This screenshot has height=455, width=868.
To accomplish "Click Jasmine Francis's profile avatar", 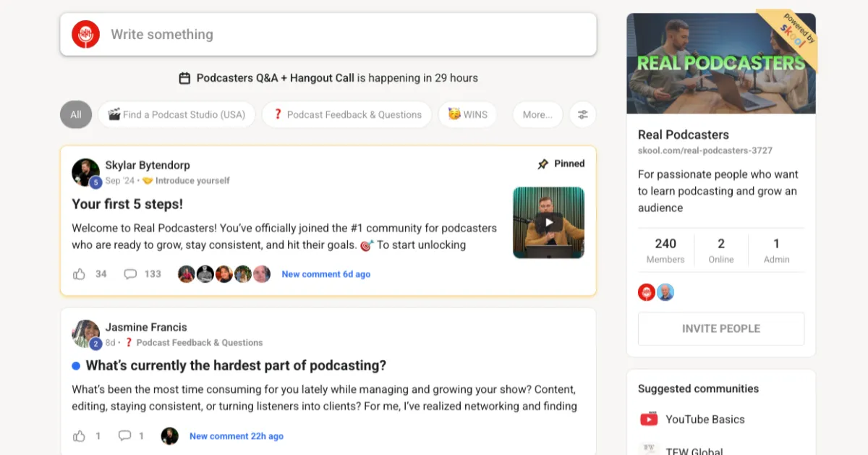I will pos(85,333).
